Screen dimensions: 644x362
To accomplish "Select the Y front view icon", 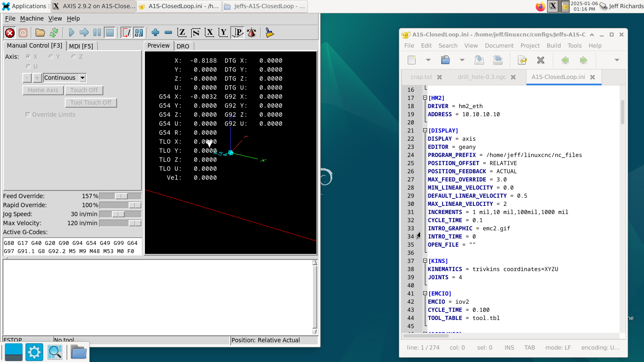I will pyautogui.click(x=223, y=33).
